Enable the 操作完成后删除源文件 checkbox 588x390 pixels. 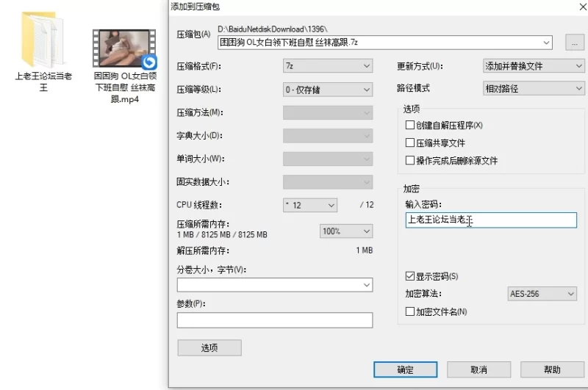point(410,160)
